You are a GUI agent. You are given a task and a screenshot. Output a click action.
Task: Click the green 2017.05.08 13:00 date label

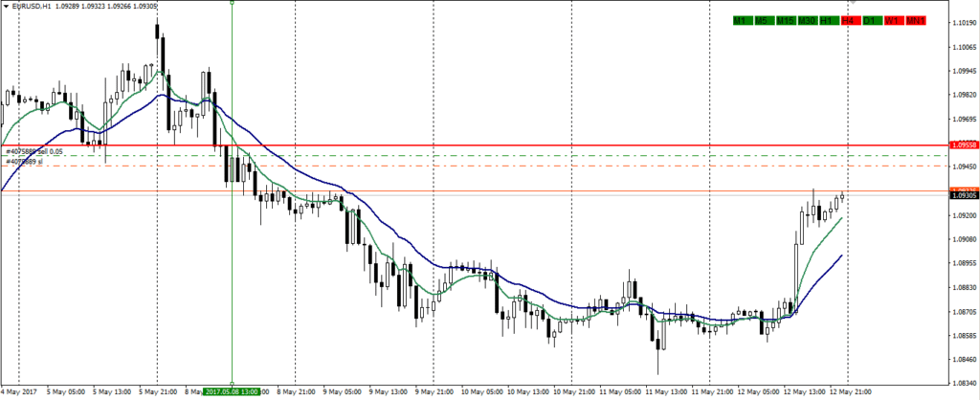(x=233, y=391)
